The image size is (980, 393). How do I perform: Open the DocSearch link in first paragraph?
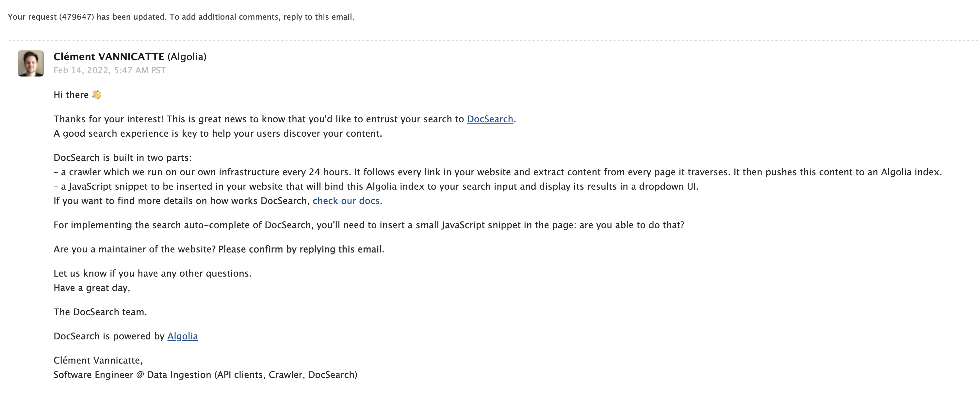click(490, 119)
